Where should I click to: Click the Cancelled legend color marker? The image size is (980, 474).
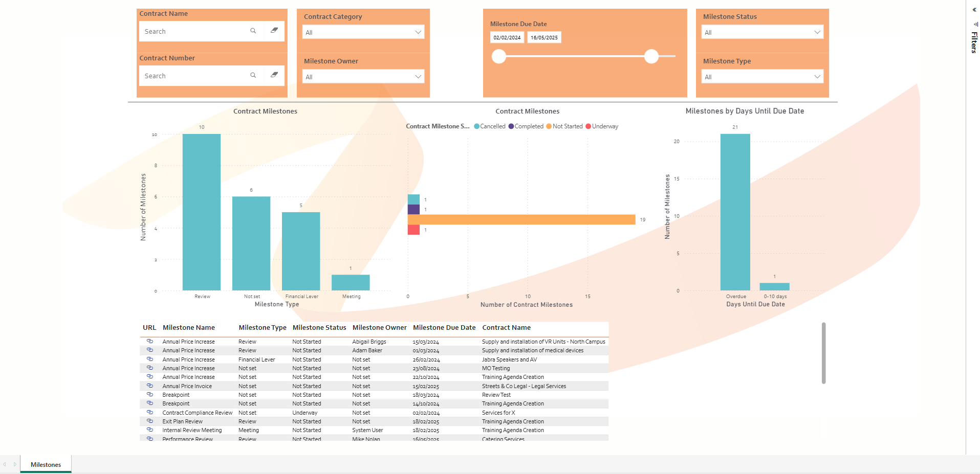477,126
